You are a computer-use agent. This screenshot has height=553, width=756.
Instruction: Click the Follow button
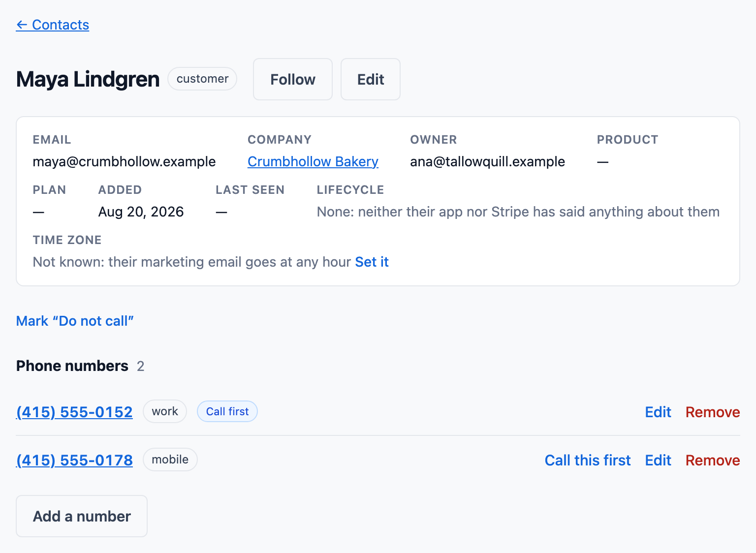[x=293, y=79]
